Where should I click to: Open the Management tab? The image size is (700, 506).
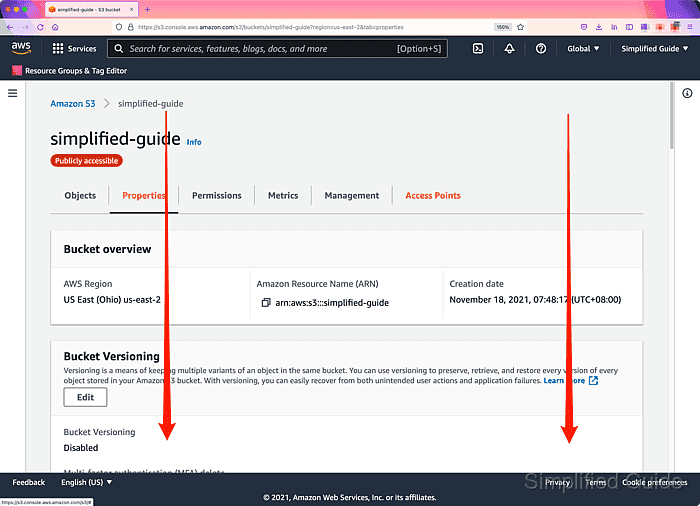click(x=352, y=196)
